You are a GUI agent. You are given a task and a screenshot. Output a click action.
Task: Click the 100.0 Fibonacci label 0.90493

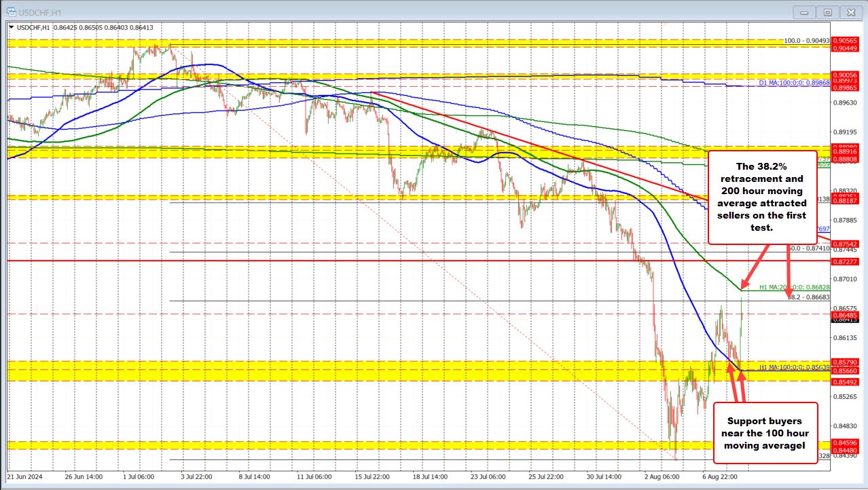pyautogui.click(x=807, y=41)
